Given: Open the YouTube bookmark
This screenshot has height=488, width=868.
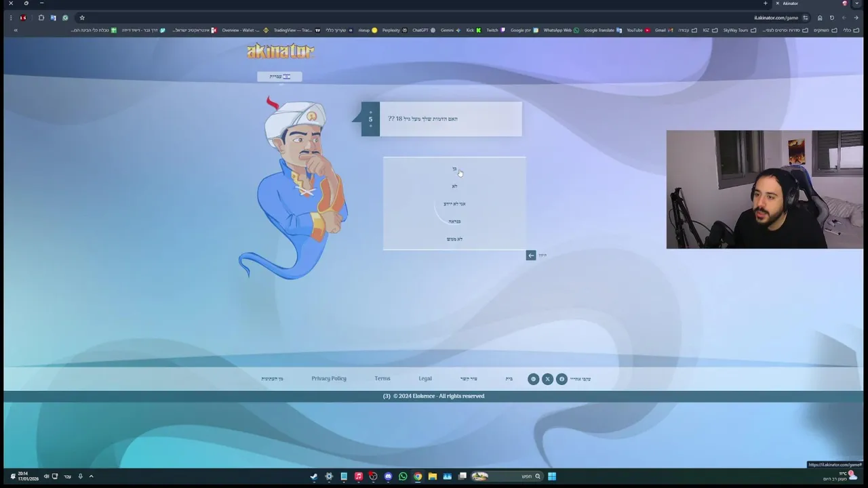Looking at the screenshot, I should (x=638, y=30).
